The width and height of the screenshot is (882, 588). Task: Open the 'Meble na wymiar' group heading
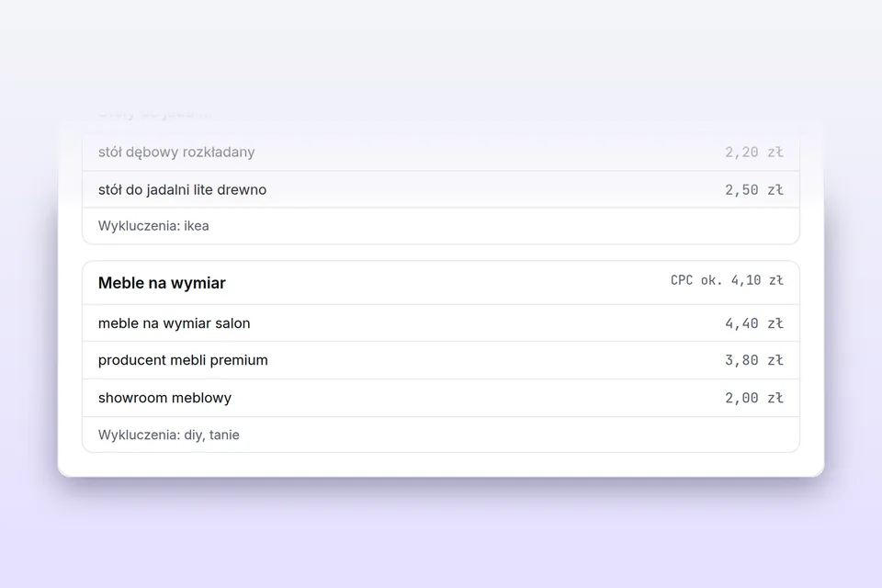(x=162, y=282)
